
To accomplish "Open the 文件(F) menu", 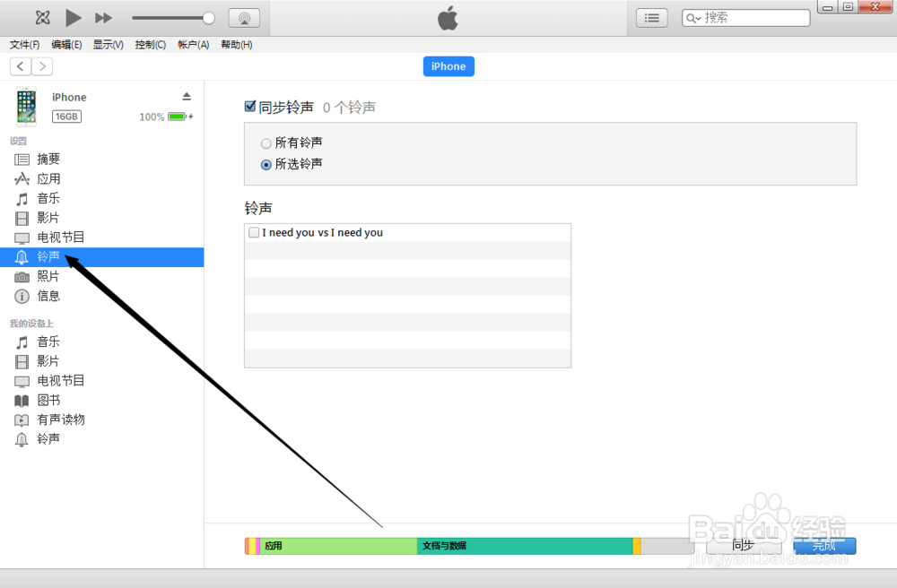I will [x=24, y=45].
